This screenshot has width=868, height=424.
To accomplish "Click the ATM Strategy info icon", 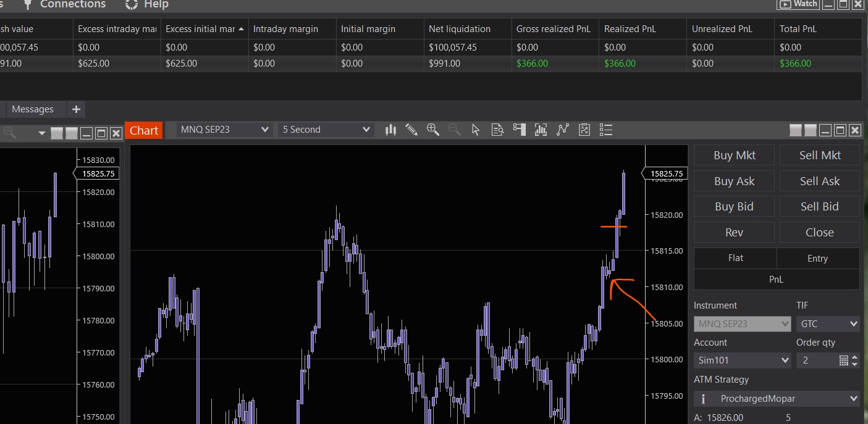I will click(x=704, y=399).
